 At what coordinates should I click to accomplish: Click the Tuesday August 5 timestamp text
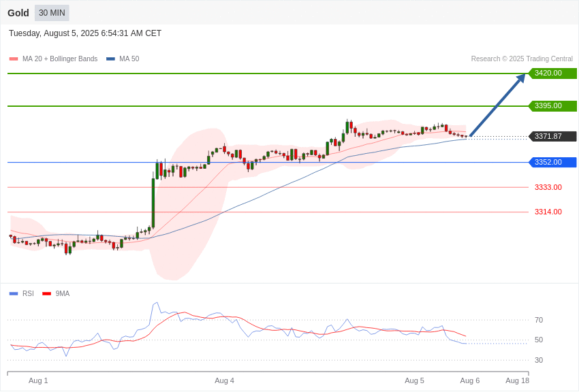pos(85,33)
